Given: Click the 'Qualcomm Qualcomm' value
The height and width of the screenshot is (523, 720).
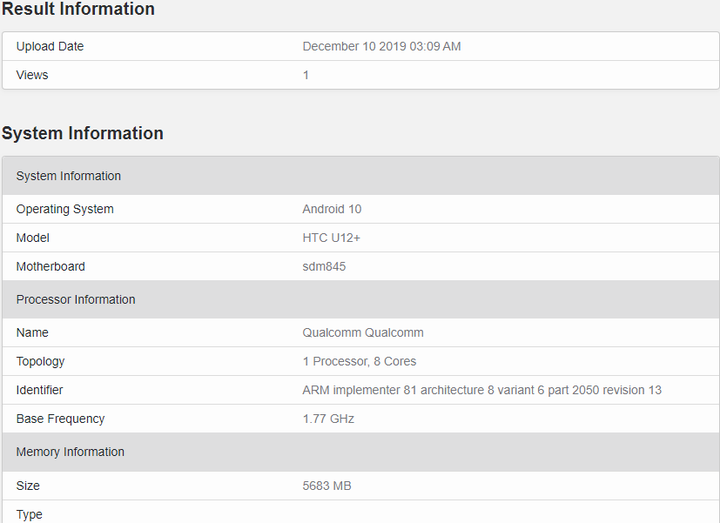Looking at the screenshot, I should [363, 332].
